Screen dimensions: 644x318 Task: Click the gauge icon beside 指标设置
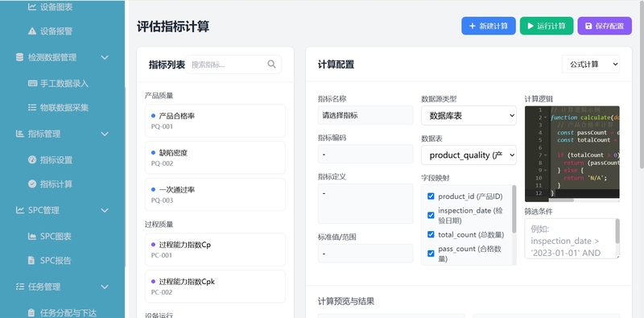point(32,159)
